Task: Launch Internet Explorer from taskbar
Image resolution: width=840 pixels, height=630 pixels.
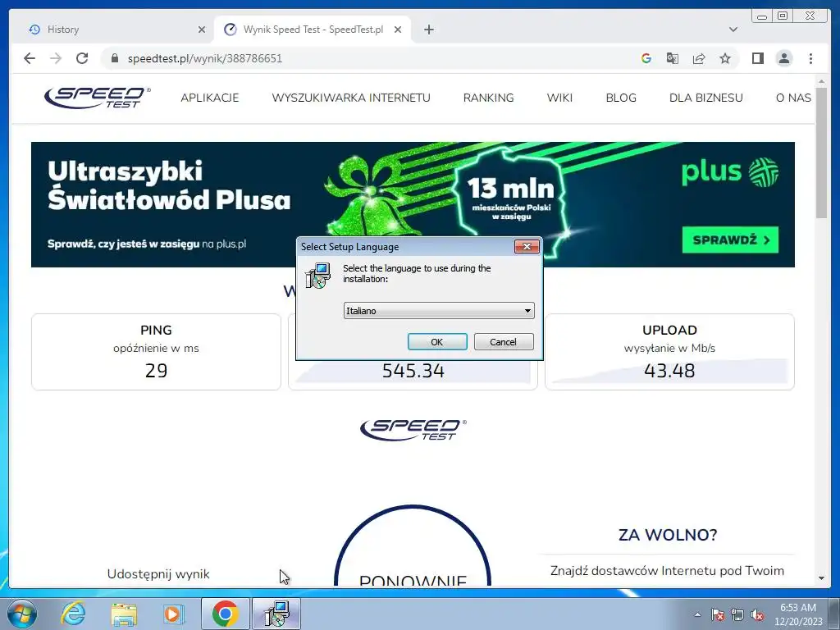Action: 73,614
